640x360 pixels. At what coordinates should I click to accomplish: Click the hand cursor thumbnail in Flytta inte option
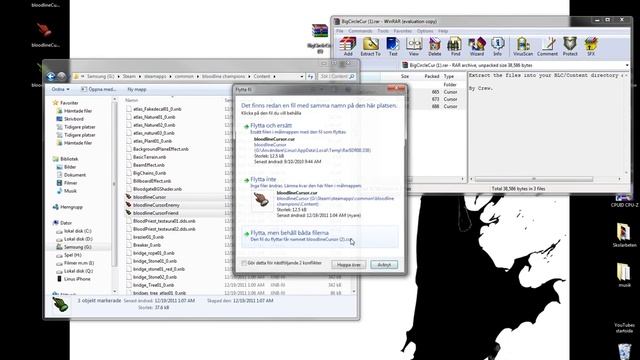click(261, 200)
